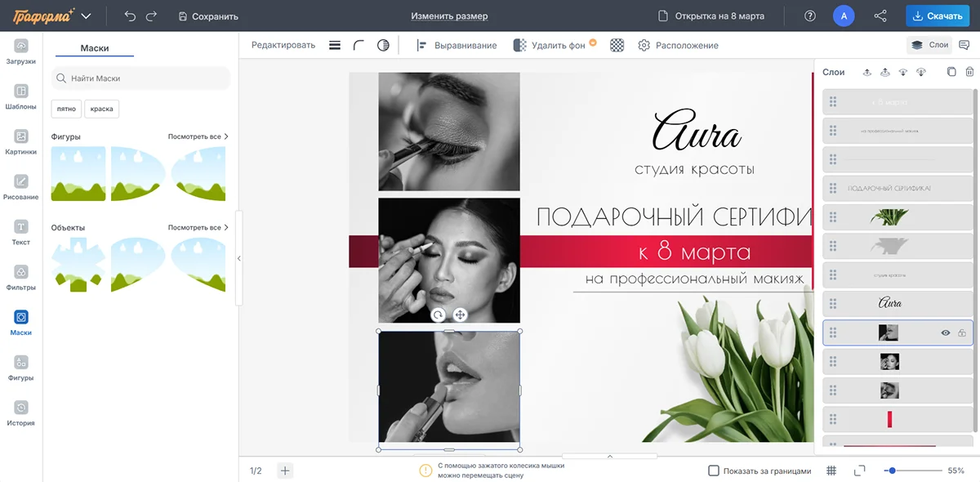The width and height of the screenshot is (980, 482).
Task: Toggle the lock on selected layer
Action: tap(962, 332)
